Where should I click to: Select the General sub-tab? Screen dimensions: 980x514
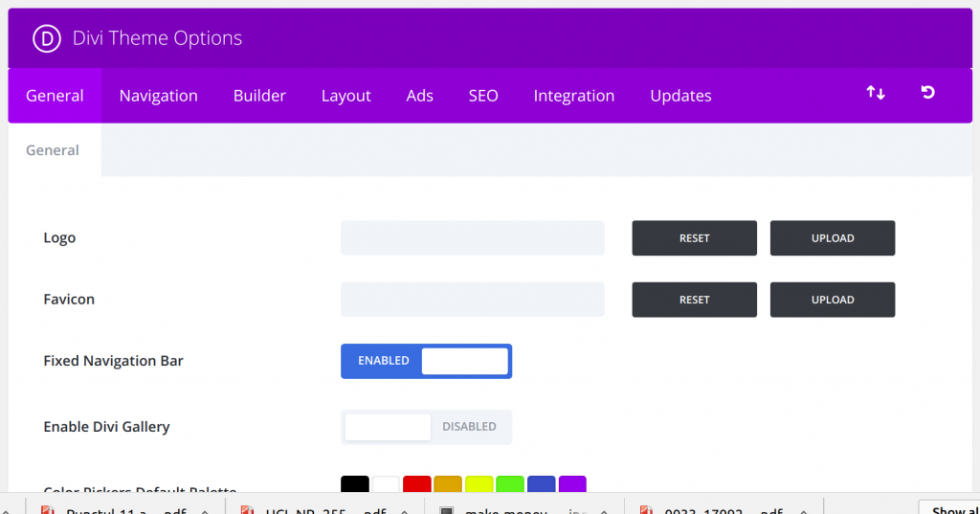[x=53, y=150]
